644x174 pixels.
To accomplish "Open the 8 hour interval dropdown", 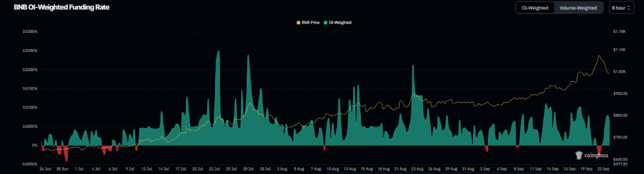I will point(621,8).
